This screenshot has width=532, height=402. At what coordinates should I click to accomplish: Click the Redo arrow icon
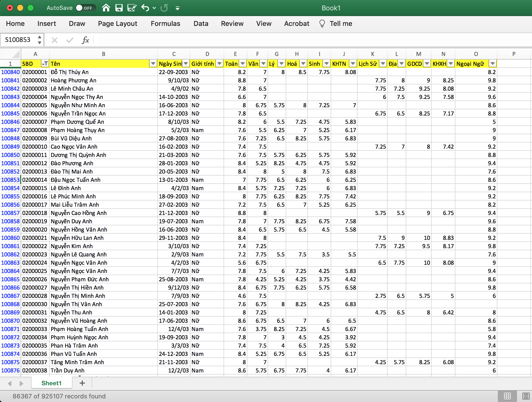(x=164, y=8)
